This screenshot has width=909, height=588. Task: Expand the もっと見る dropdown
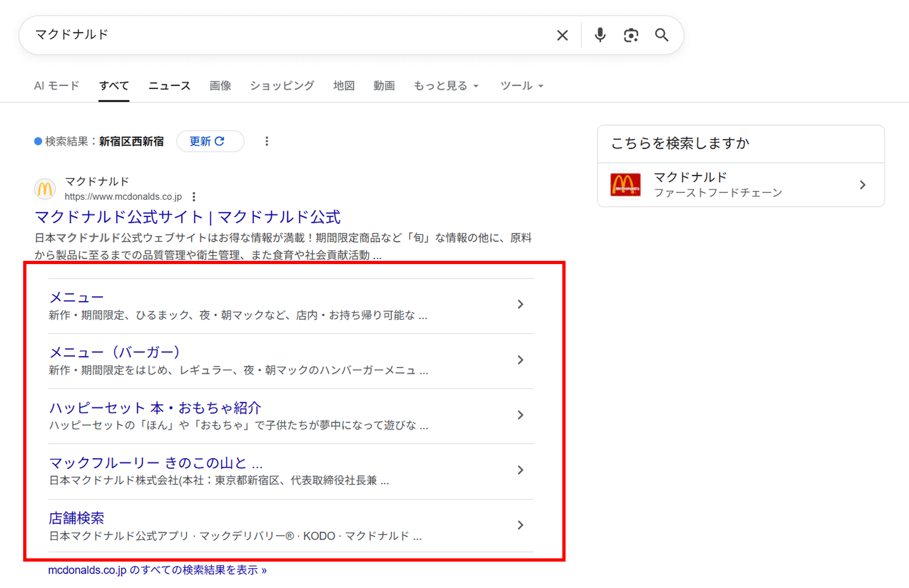(446, 86)
